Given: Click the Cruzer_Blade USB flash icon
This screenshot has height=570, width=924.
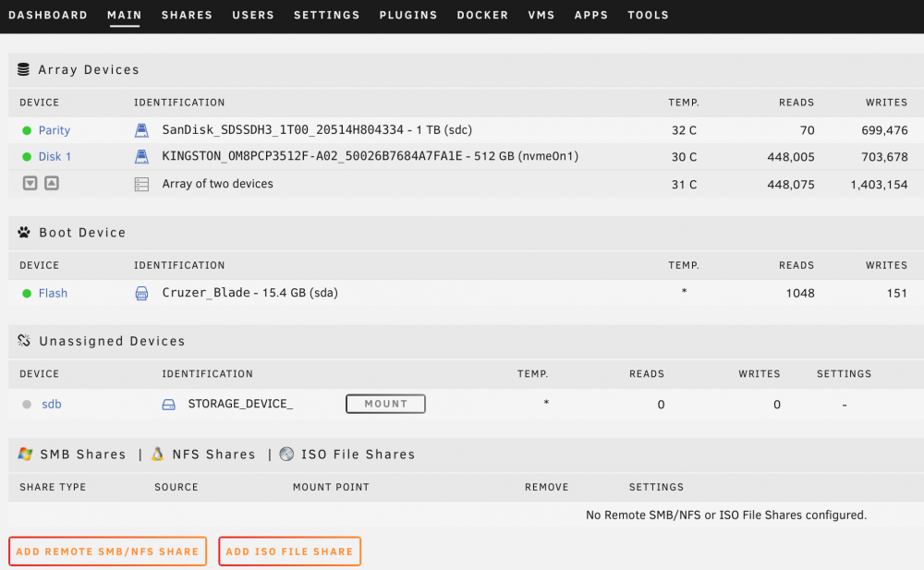Looking at the screenshot, I should click(x=141, y=293).
